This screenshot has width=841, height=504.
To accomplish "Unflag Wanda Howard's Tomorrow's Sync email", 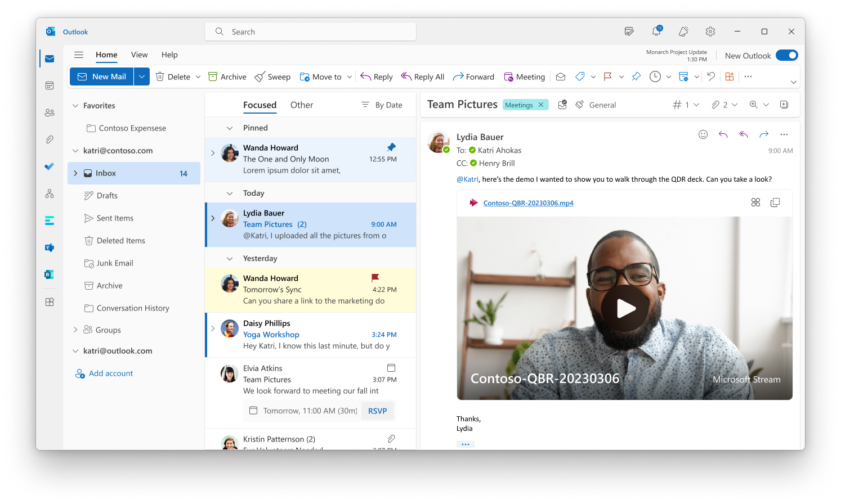I will click(374, 277).
